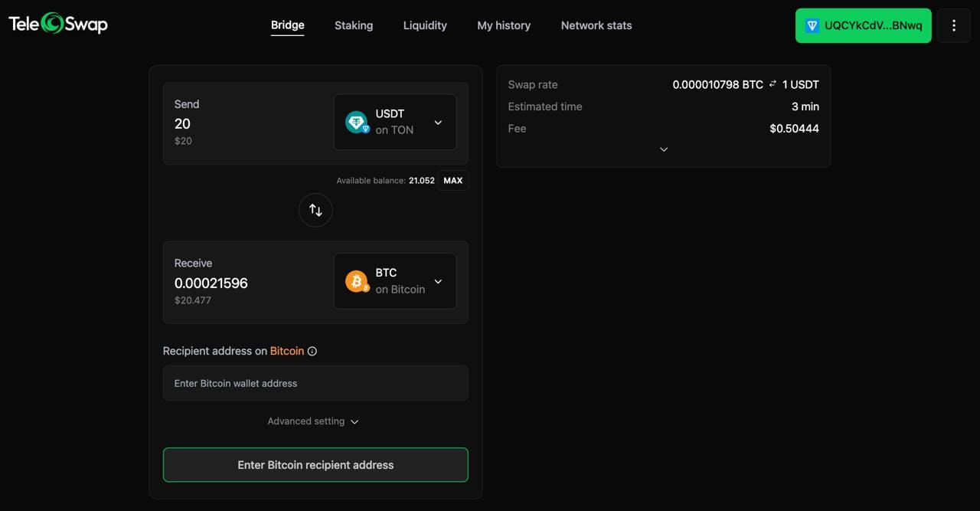Click fee value $0.50444
The height and width of the screenshot is (511, 980).
(794, 129)
